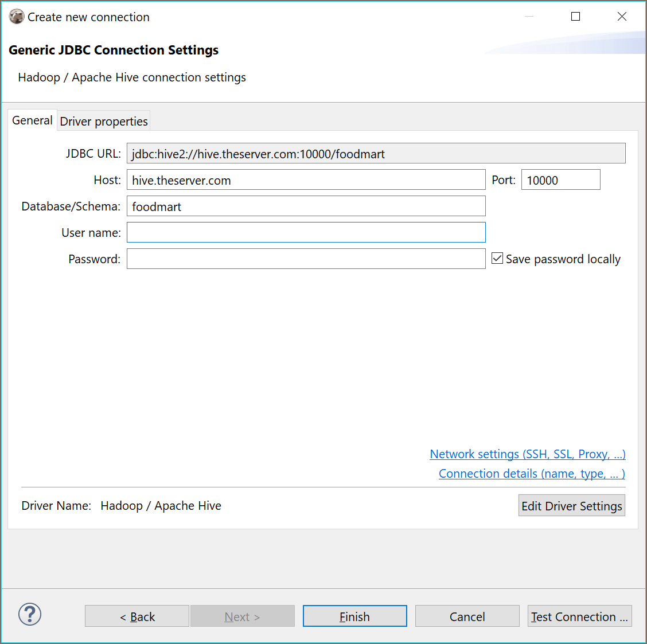Click Finish to create the connection
This screenshot has width=647, height=644.
[354, 616]
